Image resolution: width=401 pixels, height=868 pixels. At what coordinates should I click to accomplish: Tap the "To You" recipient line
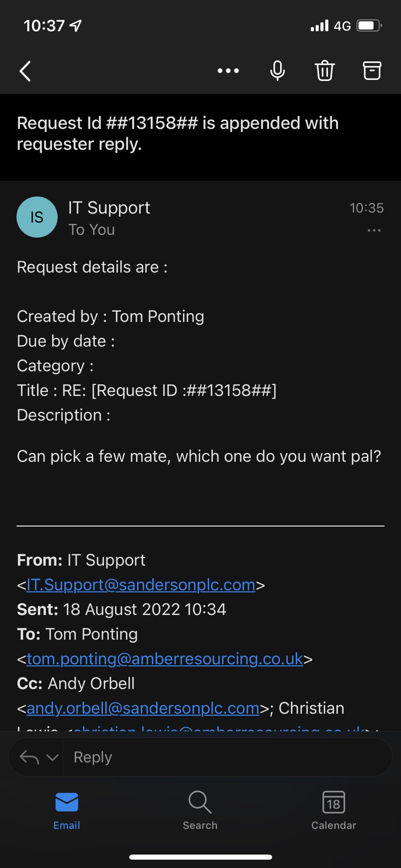(x=92, y=230)
